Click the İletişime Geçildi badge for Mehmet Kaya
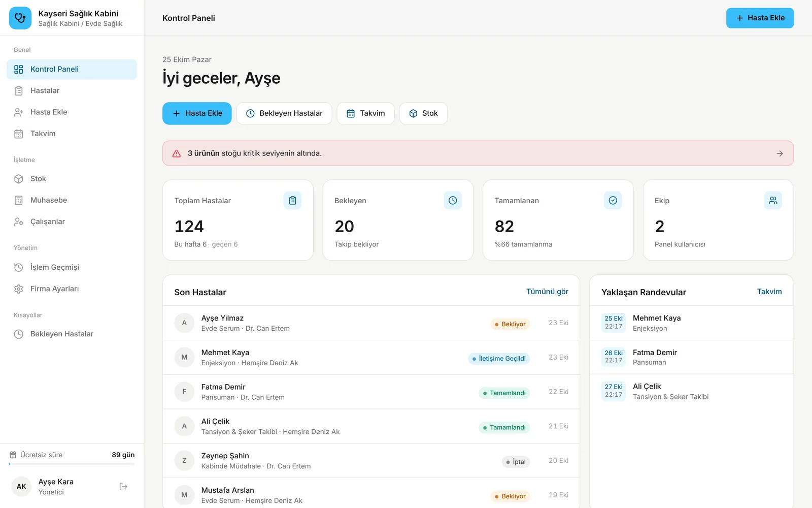 point(499,359)
